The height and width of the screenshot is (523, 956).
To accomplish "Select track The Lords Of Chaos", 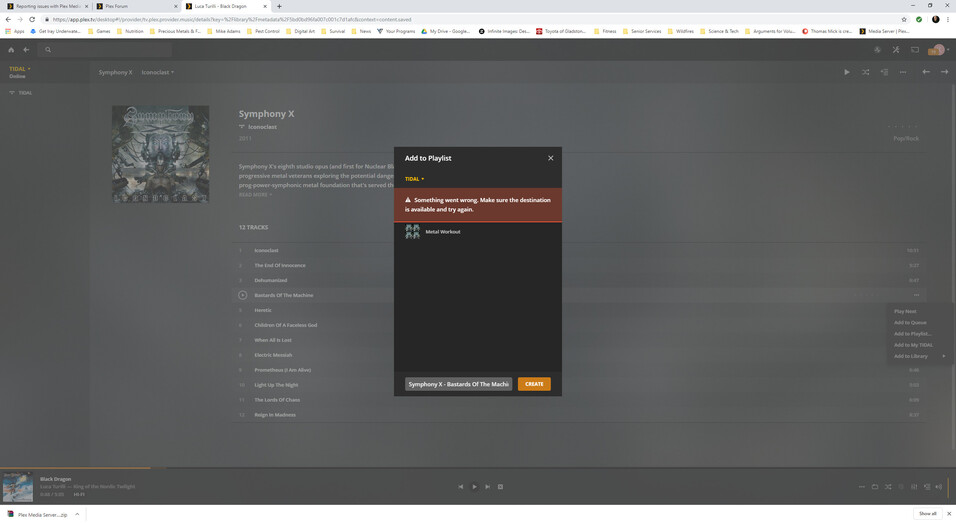I will (x=277, y=400).
